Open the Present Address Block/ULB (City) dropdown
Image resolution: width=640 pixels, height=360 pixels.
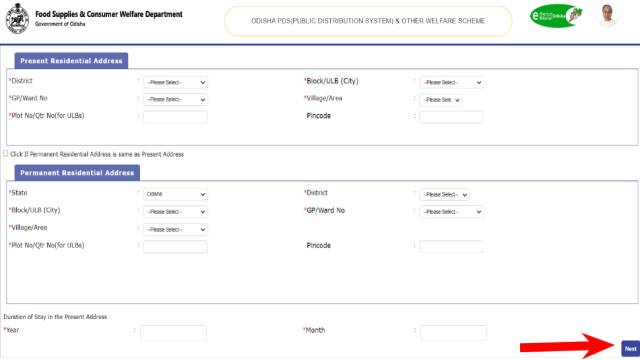[x=451, y=82]
